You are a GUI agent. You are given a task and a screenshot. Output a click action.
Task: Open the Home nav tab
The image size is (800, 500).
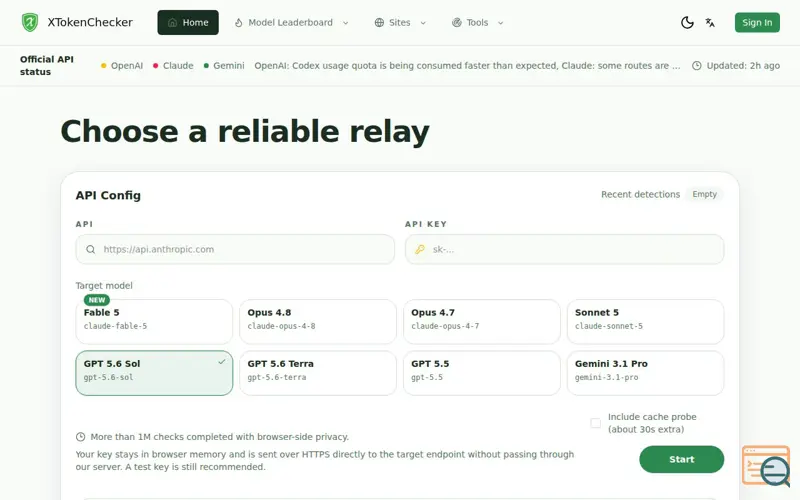(188, 22)
